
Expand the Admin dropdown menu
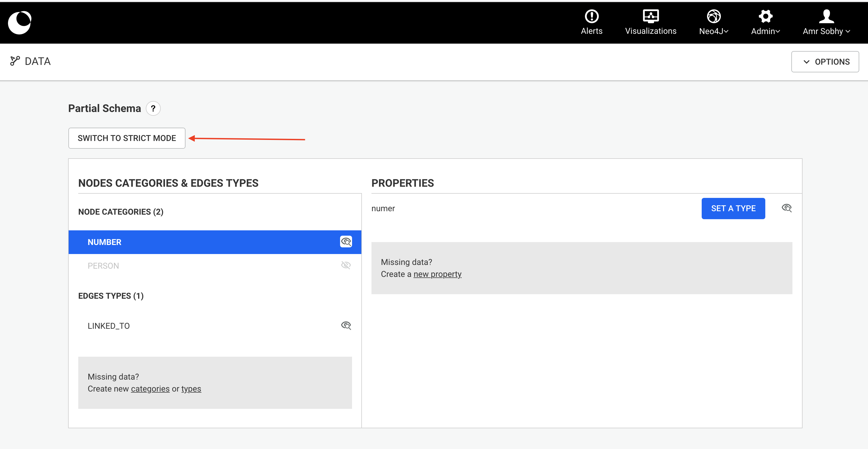point(765,22)
